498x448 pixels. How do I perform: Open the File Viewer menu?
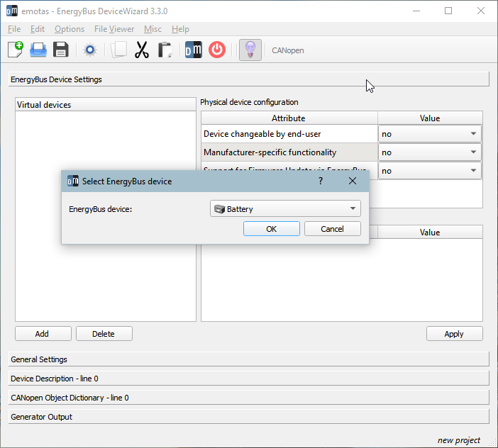(x=114, y=29)
